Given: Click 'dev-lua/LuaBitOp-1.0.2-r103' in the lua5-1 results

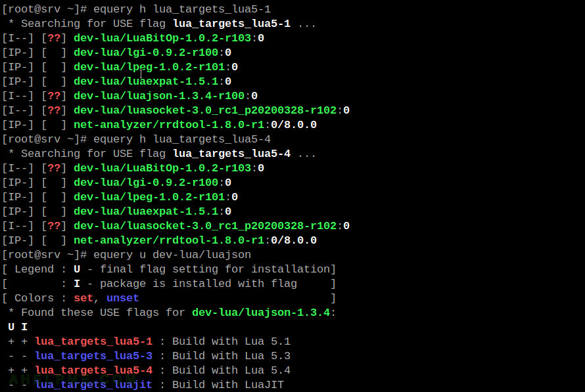Looking at the screenshot, I should click(x=162, y=38).
